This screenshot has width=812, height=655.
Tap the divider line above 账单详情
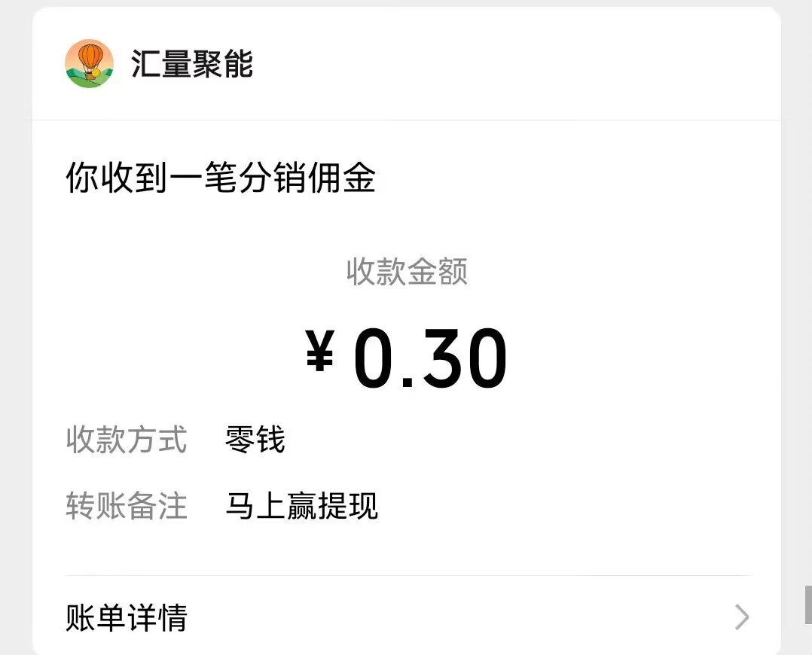pyautogui.click(x=407, y=576)
